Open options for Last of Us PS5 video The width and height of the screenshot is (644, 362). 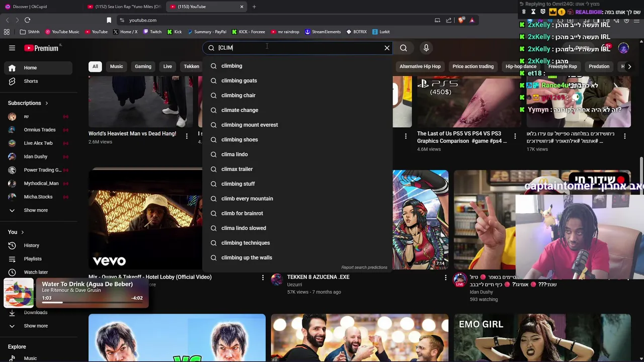coord(515,136)
